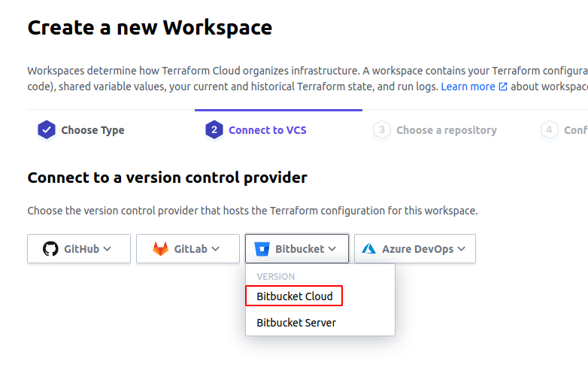
Task: Click the step 3 hexagon badge
Action: pyautogui.click(x=382, y=130)
